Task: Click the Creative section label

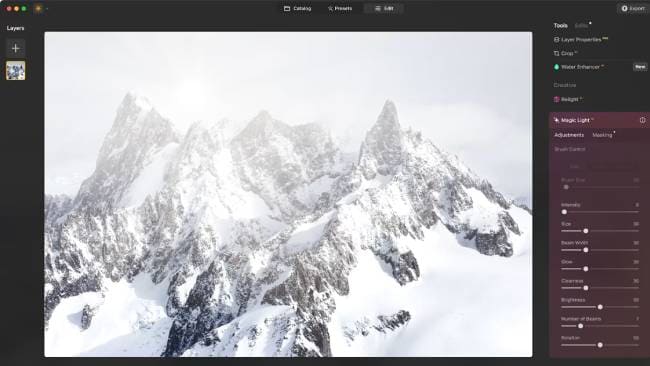Action: [565, 85]
